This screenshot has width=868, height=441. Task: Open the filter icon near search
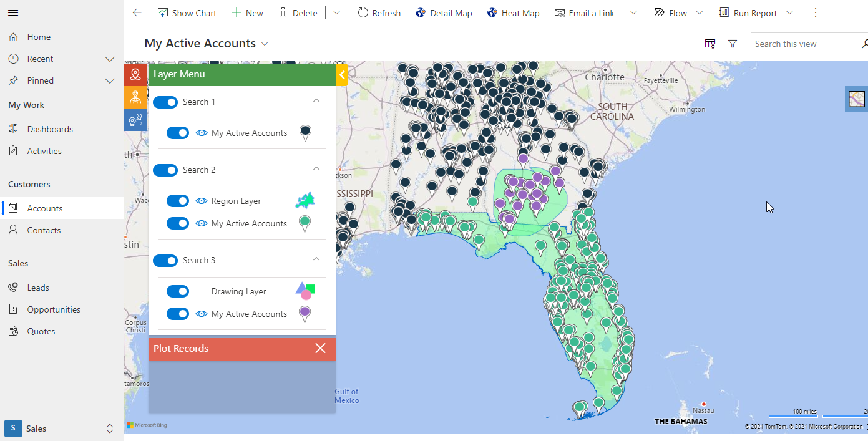[733, 43]
